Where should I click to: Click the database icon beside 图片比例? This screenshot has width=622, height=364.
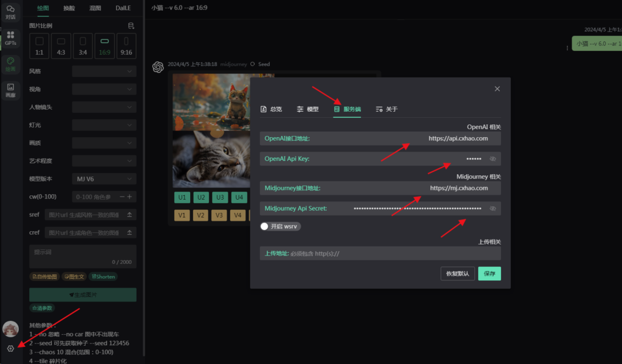[131, 26]
